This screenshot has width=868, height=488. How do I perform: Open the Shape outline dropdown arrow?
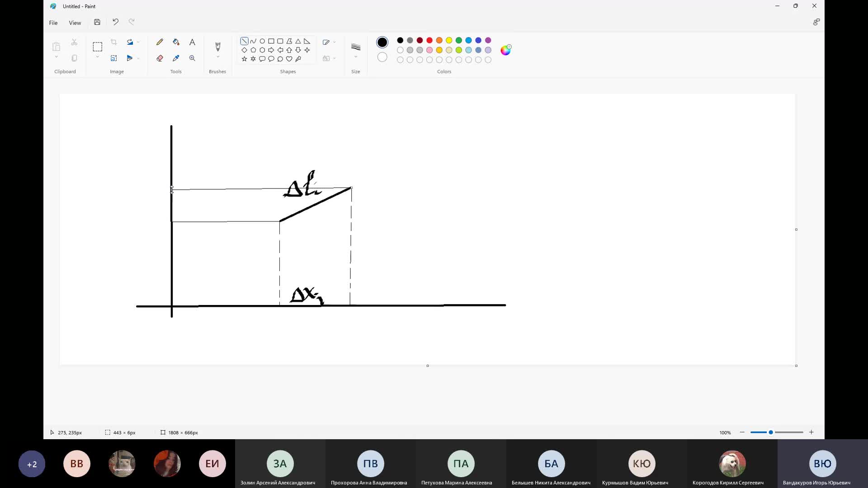click(334, 42)
